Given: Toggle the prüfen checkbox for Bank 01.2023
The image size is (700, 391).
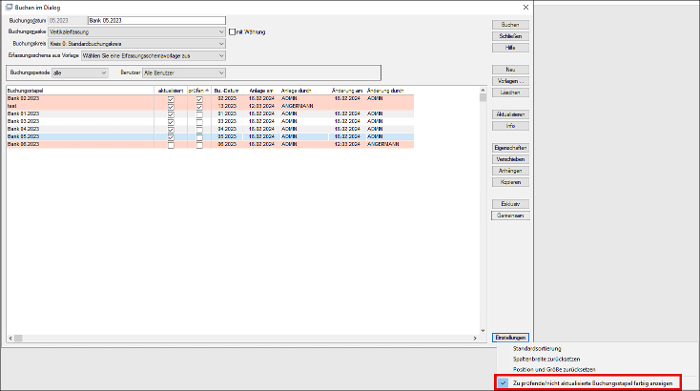Looking at the screenshot, I should point(199,114).
